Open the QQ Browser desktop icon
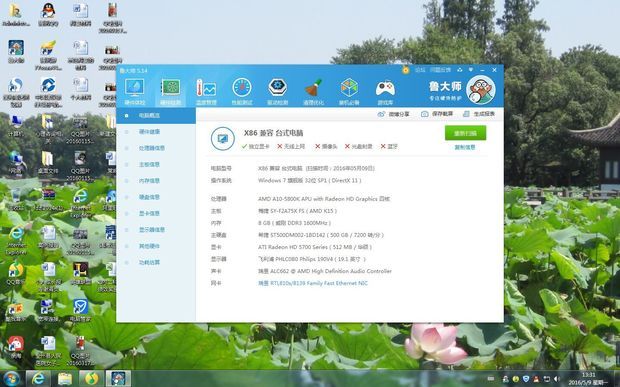620x387 pixels. point(16,274)
